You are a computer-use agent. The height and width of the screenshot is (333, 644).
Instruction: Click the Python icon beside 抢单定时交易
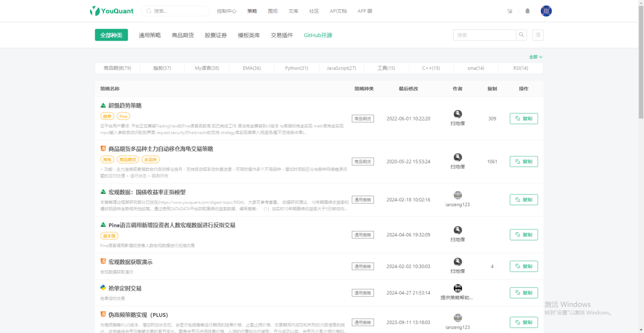point(103,288)
